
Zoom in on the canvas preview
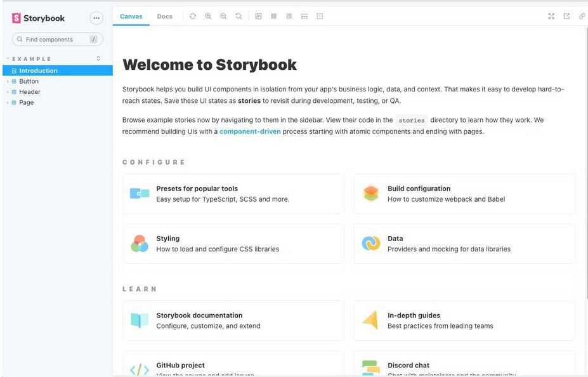point(206,15)
